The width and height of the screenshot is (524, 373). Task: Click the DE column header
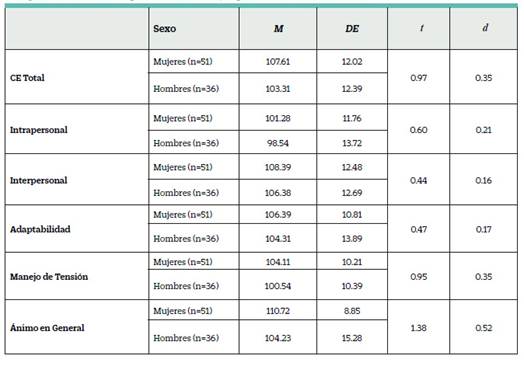pyautogui.click(x=352, y=29)
